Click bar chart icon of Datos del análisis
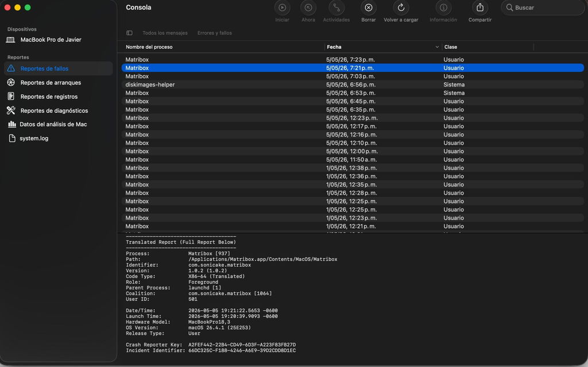This screenshot has height=367, width=588. tap(12, 124)
